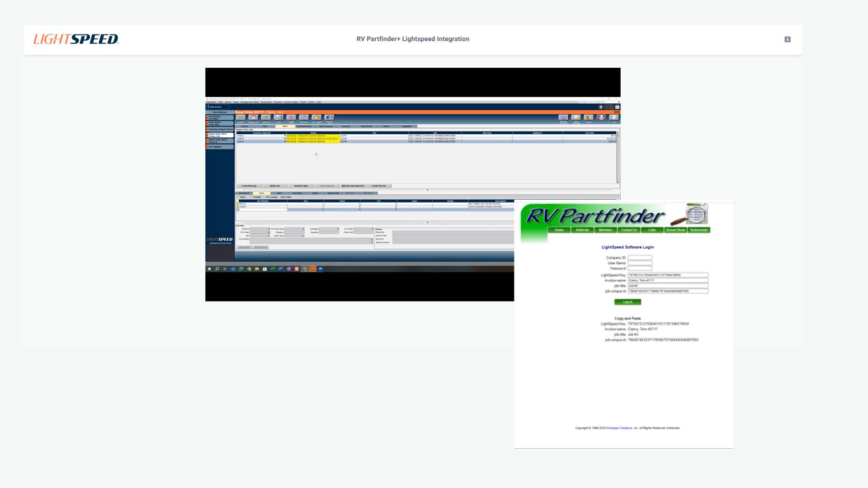Select the Parts job sub-tab
This screenshot has height=488, width=868.
tap(262, 193)
